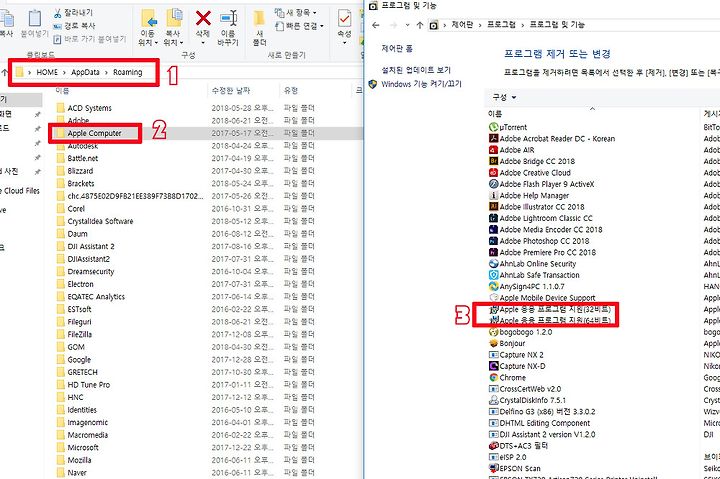Select Adobe Premiere Pro CC 2018 entry

pyautogui.click(x=542, y=252)
